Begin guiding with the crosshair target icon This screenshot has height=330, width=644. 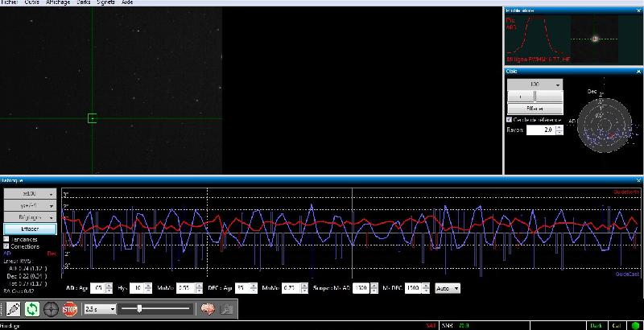point(51,308)
